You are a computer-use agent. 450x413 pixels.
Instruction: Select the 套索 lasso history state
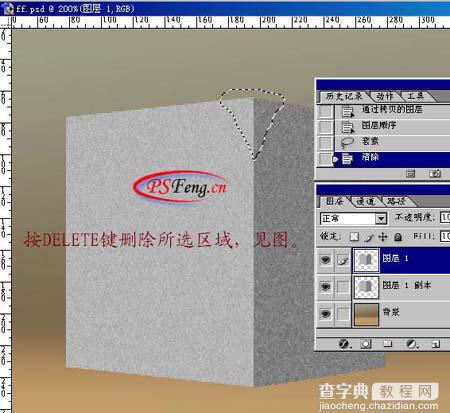(370, 141)
